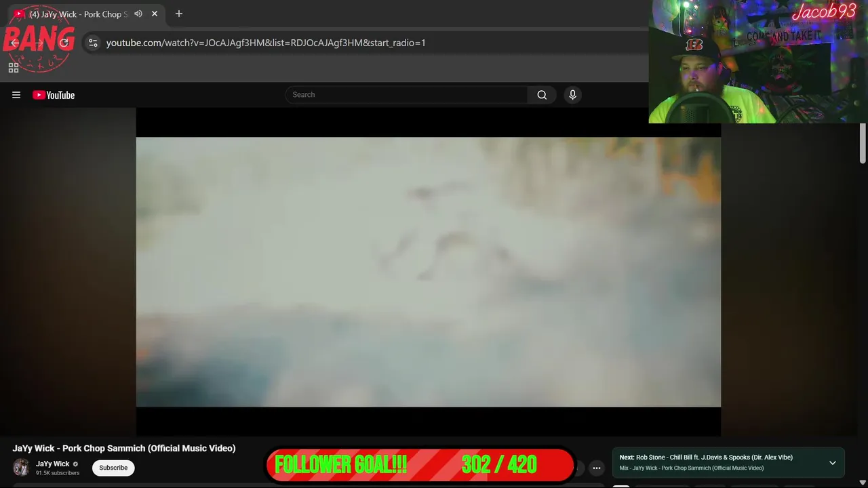The width and height of the screenshot is (868, 488).
Task: Reload the current page
Action: (x=64, y=43)
